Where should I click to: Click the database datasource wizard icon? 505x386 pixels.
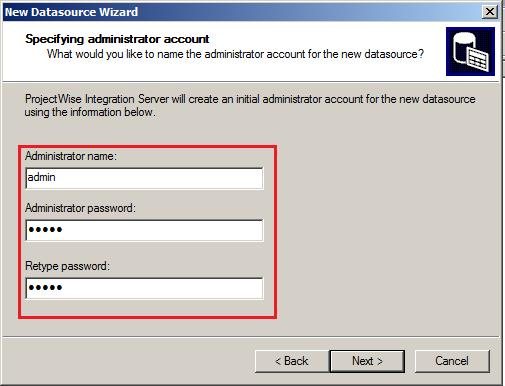(x=470, y=52)
